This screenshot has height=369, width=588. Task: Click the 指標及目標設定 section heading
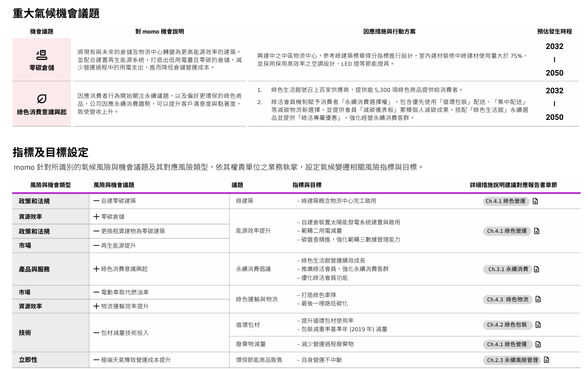(50, 152)
